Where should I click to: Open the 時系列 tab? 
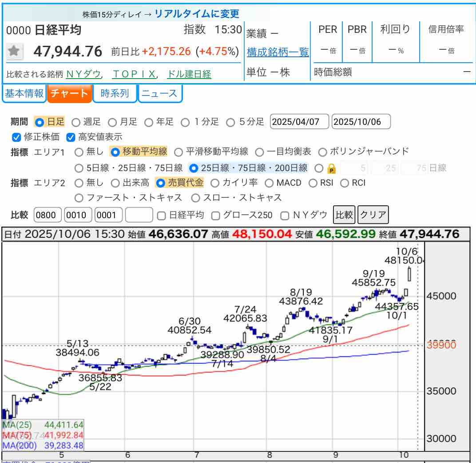[x=115, y=93]
